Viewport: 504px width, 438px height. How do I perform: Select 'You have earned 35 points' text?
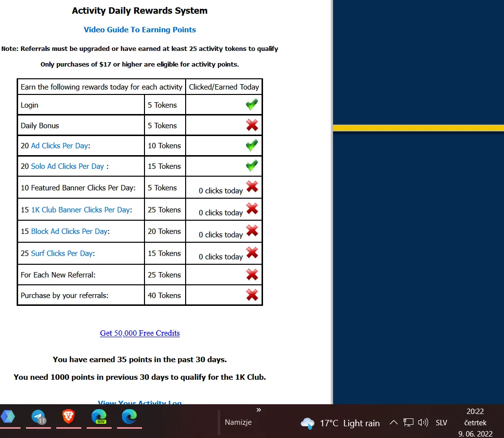[x=140, y=359]
